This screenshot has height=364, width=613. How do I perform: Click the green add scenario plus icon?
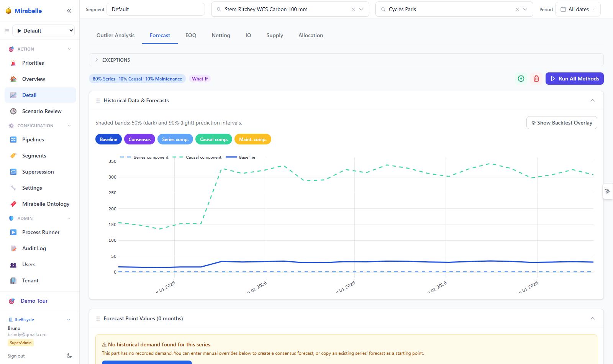(x=521, y=79)
